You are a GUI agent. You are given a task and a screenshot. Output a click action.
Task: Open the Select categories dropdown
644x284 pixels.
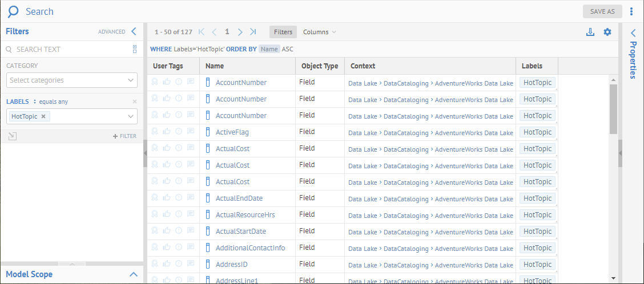point(72,80)
